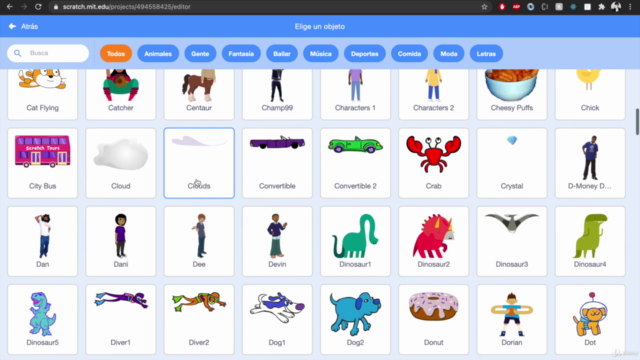Add the Dinosaur1 sprite
The height and width of the screenshot is (360, 640).
356,242
